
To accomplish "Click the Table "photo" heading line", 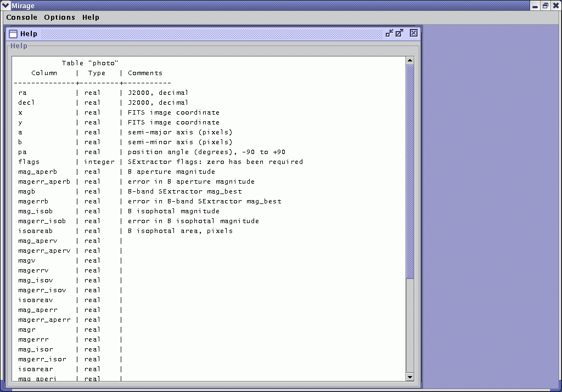I will pyautogui.click(x=90, y=63).
